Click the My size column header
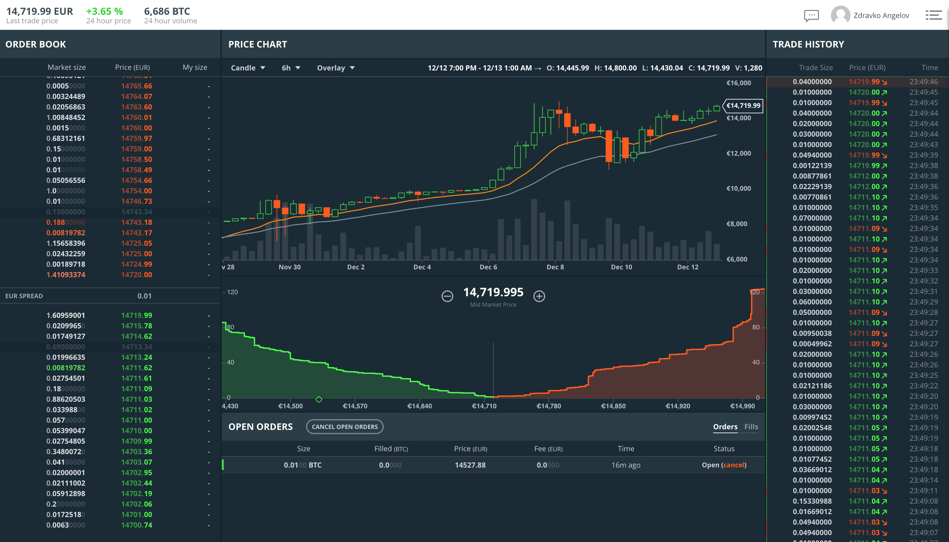This screenshot has width=949, height=542. (195, 67)
